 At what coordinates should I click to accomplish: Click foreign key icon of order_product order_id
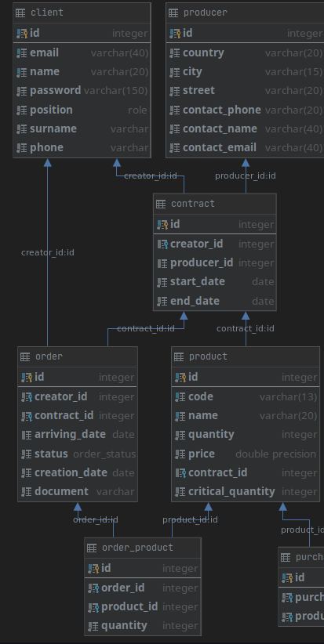(93, 588)
